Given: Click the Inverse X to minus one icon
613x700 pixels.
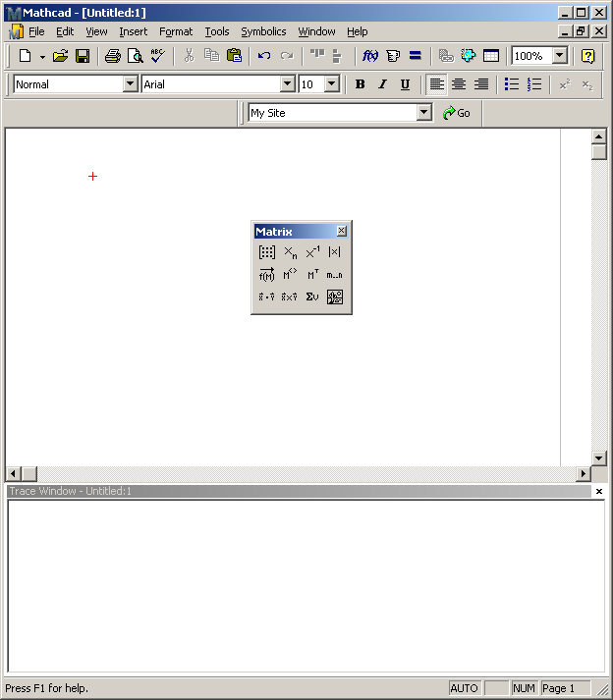Looking at the screenshot, I should tap(312, 252).
